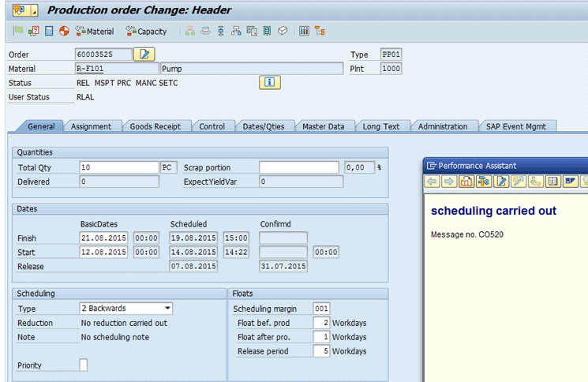The height and width of the screenshot is (382, 588).
Task: Check Material availability in toolbar
Action: [x=95, y=31]
